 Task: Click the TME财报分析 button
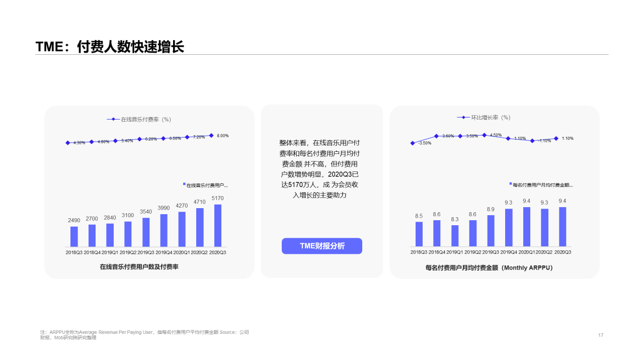tap(322, 246)
